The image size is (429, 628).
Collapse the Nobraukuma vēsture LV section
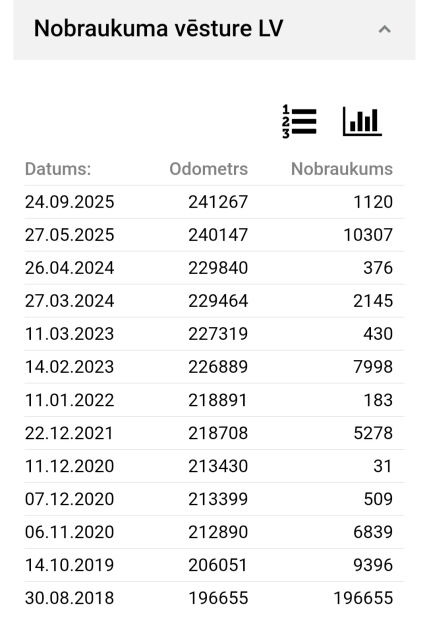pyautogui.click(x=385, y=29)
